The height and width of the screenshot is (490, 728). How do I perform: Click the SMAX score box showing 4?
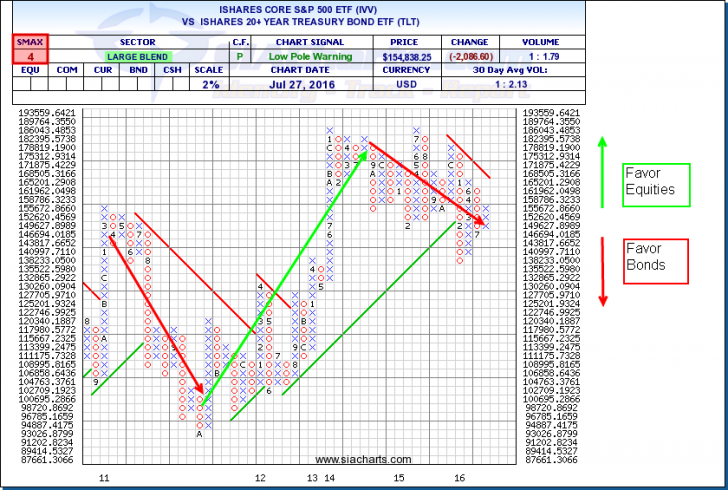coord(28,58)
